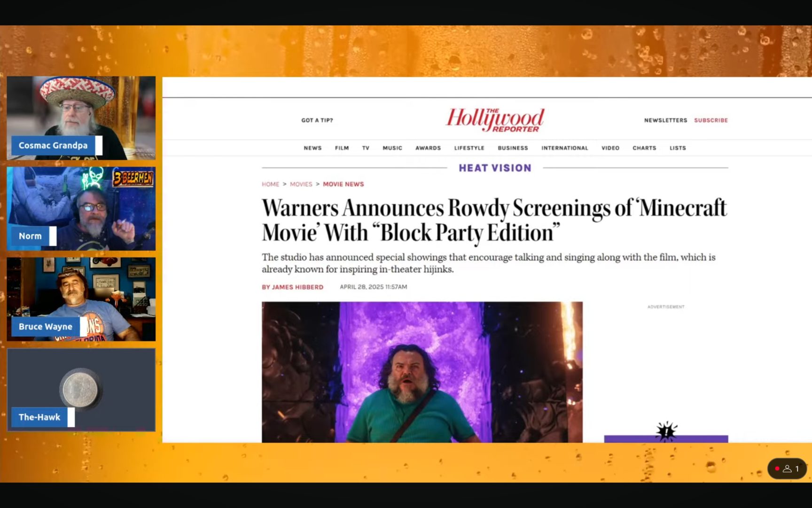The image size is (812, 508).
Task: Click the article date April 28, 2025
Action: (373, 287)
